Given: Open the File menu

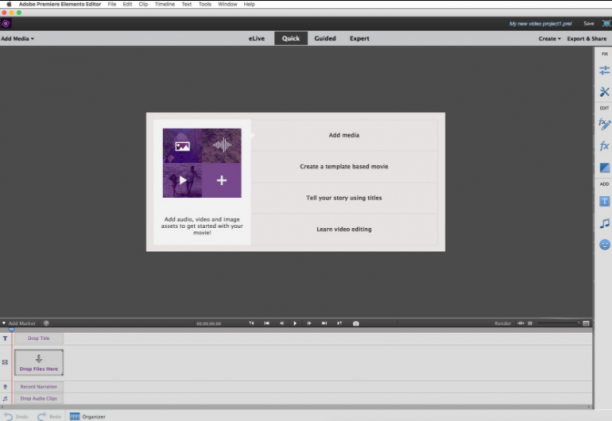Looking at the screenshot, I should (112, 4).
